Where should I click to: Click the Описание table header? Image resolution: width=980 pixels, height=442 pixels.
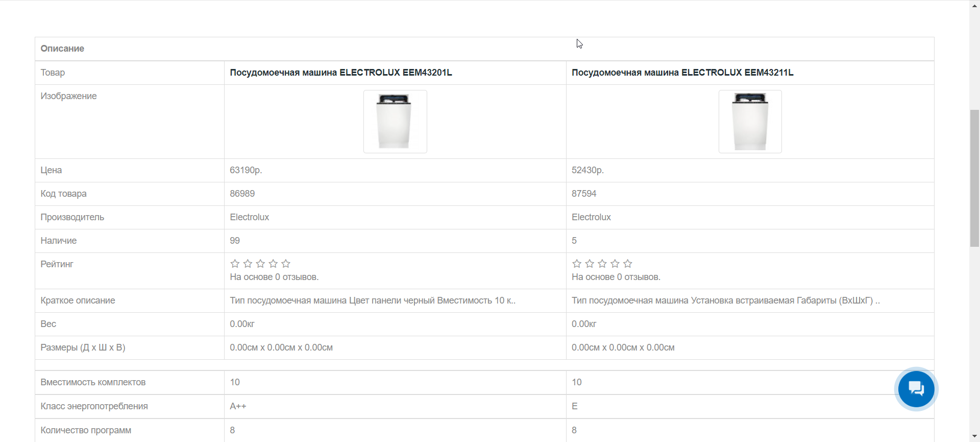coord(62,49)
